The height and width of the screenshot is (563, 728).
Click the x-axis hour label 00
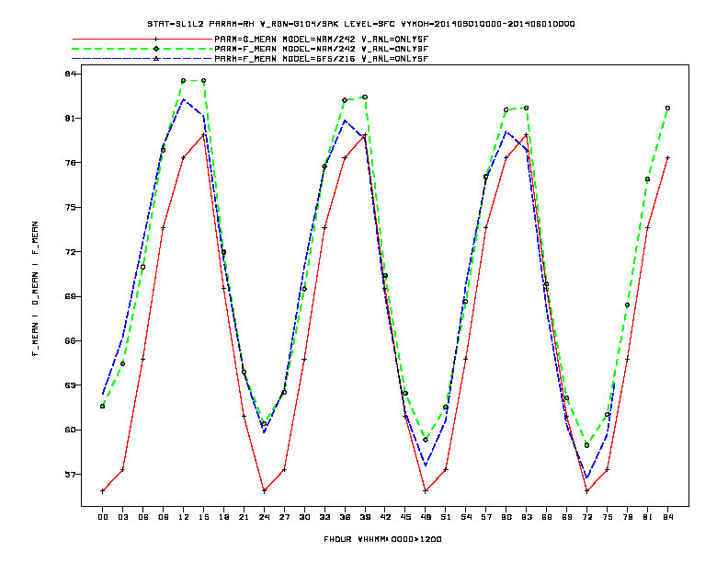click(103, 517)
